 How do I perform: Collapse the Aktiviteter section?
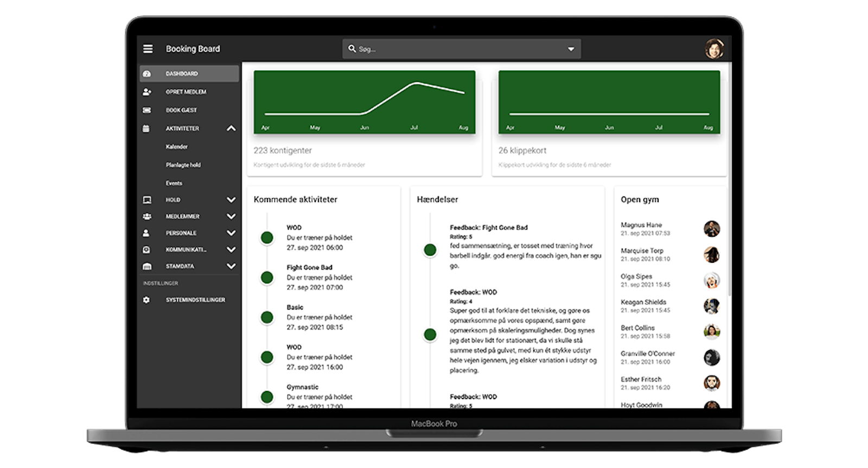tap(231, 129)
